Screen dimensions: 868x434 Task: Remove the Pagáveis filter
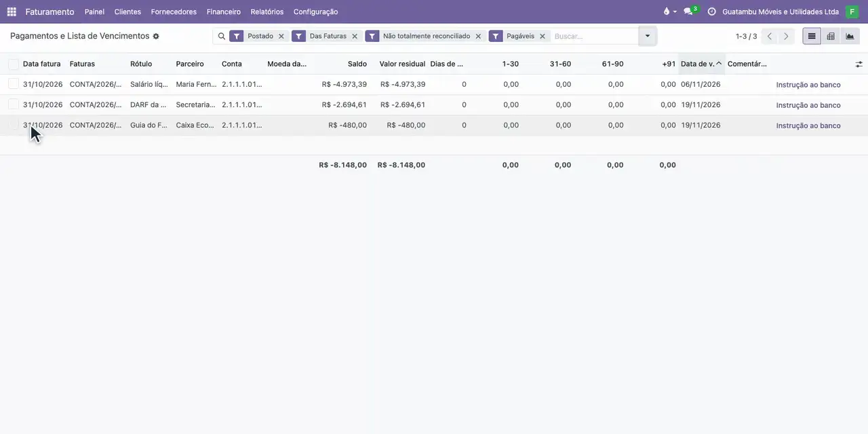542,36
